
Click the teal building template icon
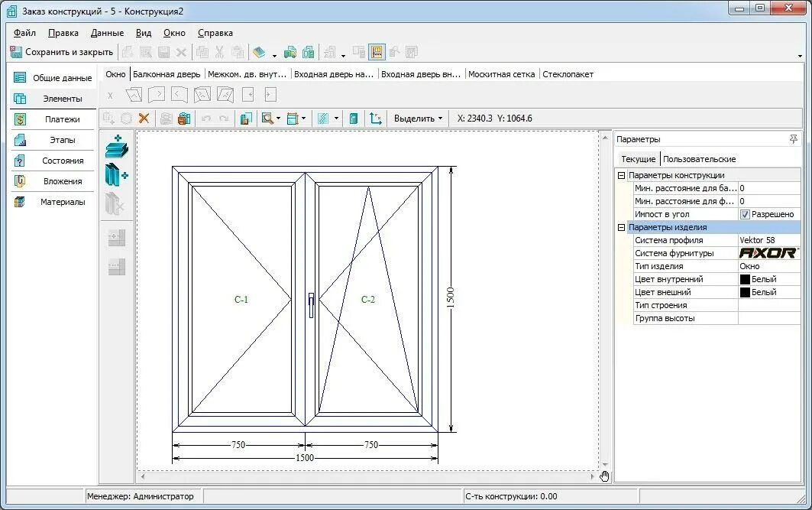pos(246,119)
